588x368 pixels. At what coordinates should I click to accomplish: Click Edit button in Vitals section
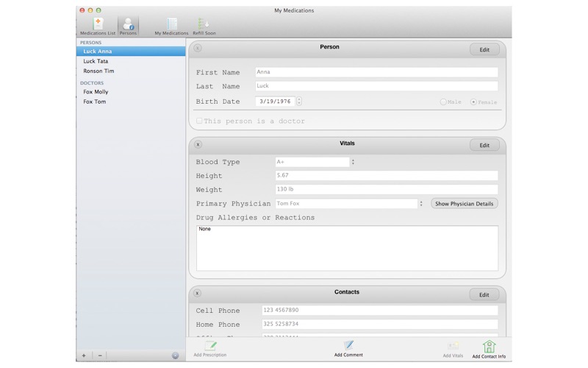click(x=484, y=145)
